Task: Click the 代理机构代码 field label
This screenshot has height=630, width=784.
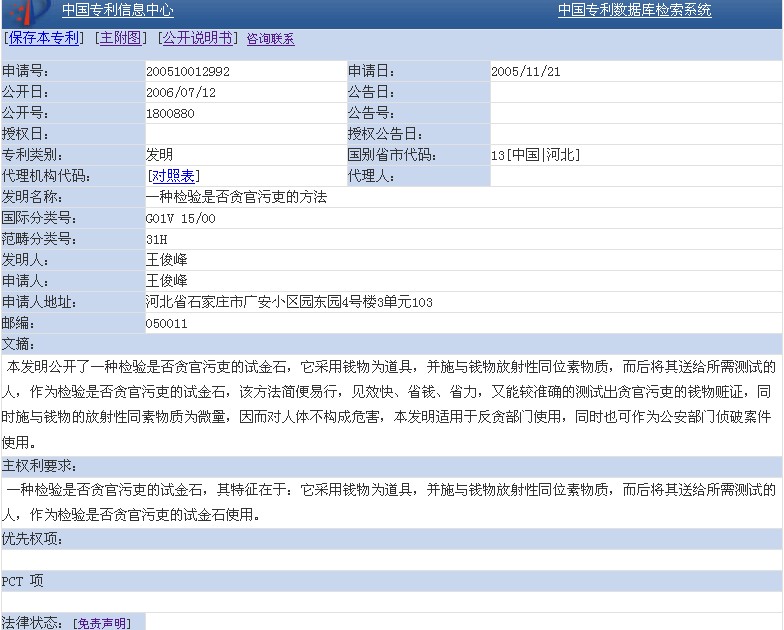Action: point(46,176)
